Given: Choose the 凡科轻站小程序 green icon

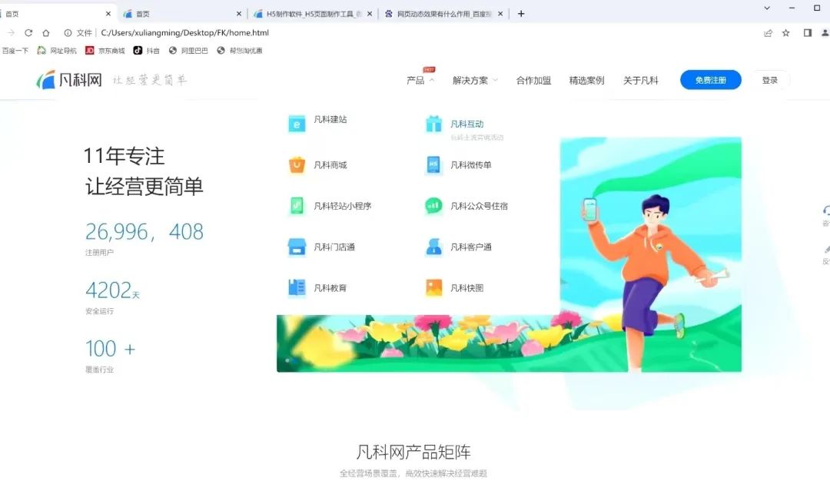Looking at the screenshot, I should pyautogui.click(x=297, y=206).
